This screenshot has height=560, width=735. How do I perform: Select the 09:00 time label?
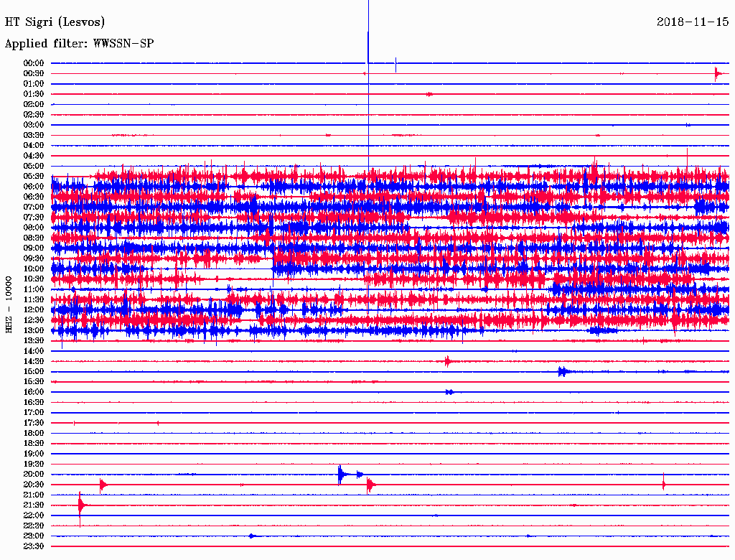tap(34, 248)
